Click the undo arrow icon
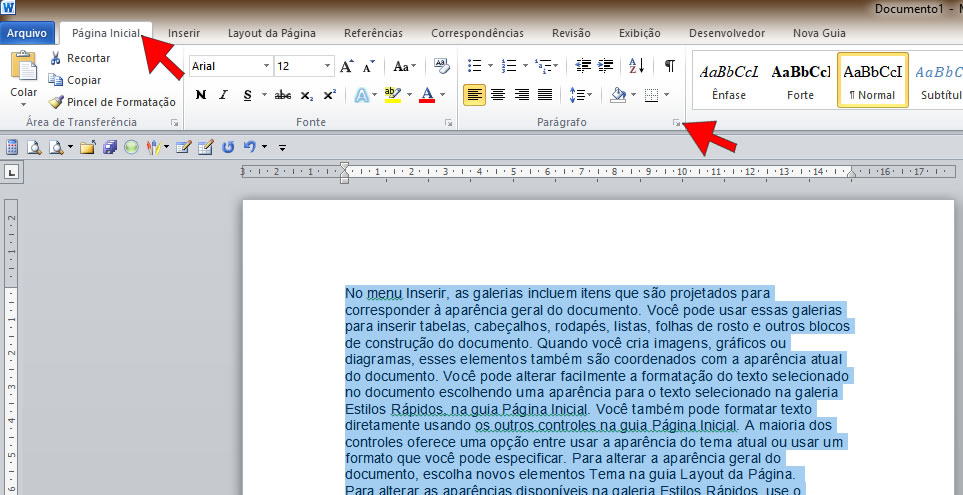Viewport: 963px width, 495px height. pos(249,147)
